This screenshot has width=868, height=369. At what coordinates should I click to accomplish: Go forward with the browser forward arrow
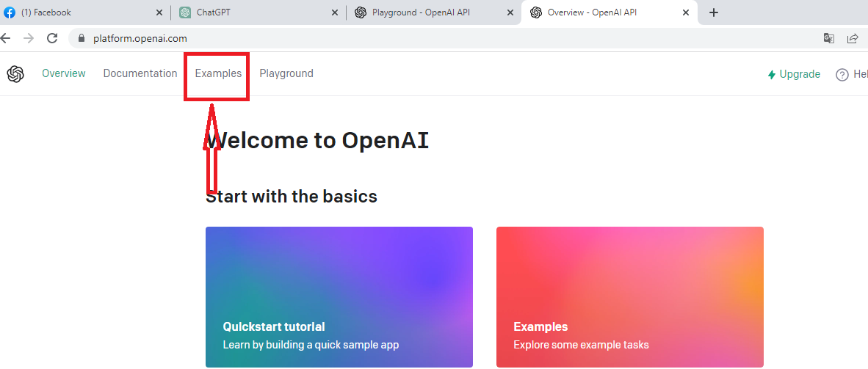click(28, 38)
